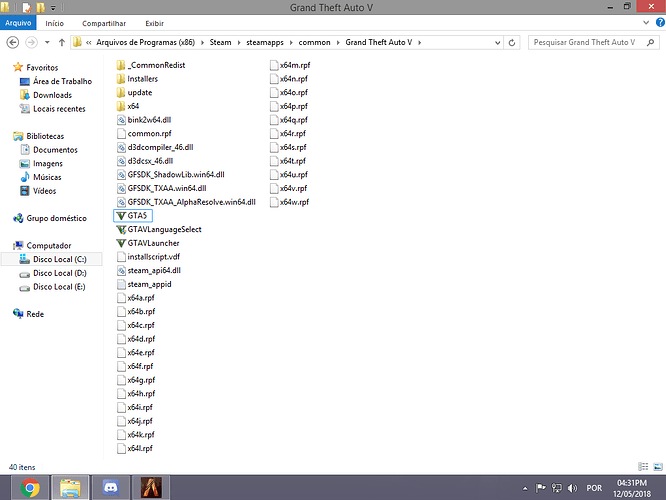This screenshot has height=500, width=666.
Task: Select Músicas under Bibliotecas
Action: point(47,177)
